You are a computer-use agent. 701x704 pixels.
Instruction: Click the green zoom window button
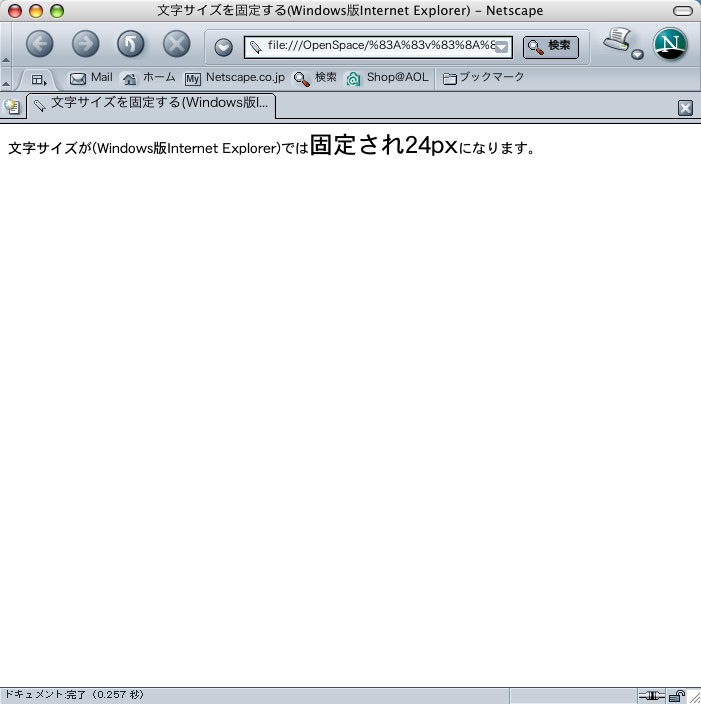(57, 11)
